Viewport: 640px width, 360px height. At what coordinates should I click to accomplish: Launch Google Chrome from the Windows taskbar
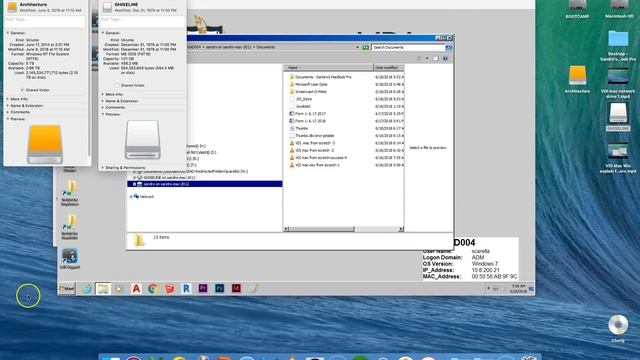tap(153, 289)
